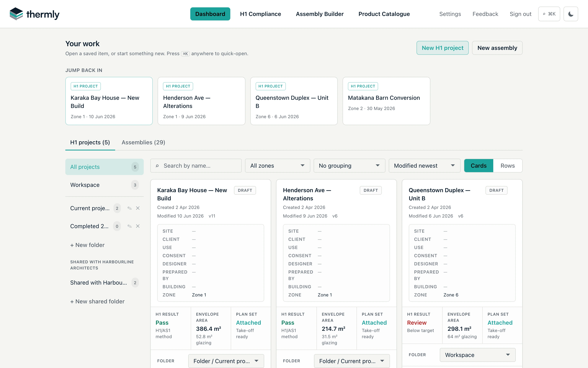This screenshot has width=588, height=368.
Task: Open Queenstown Duplex jump-back card
Action: tap(294, 101)
